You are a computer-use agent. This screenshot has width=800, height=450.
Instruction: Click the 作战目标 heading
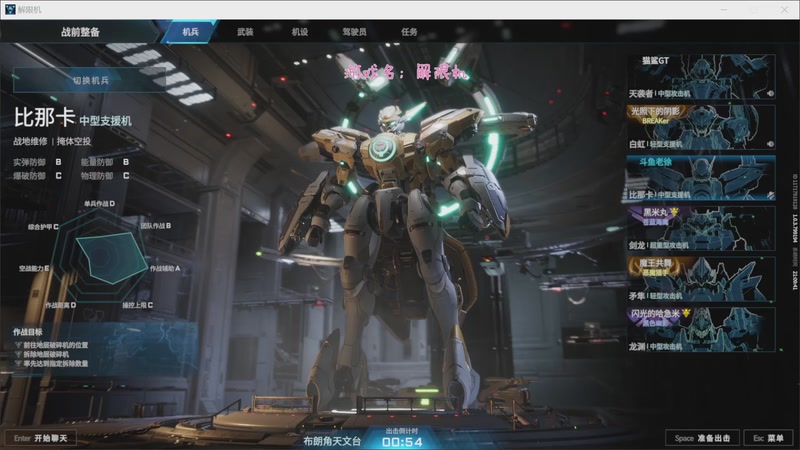28,332
